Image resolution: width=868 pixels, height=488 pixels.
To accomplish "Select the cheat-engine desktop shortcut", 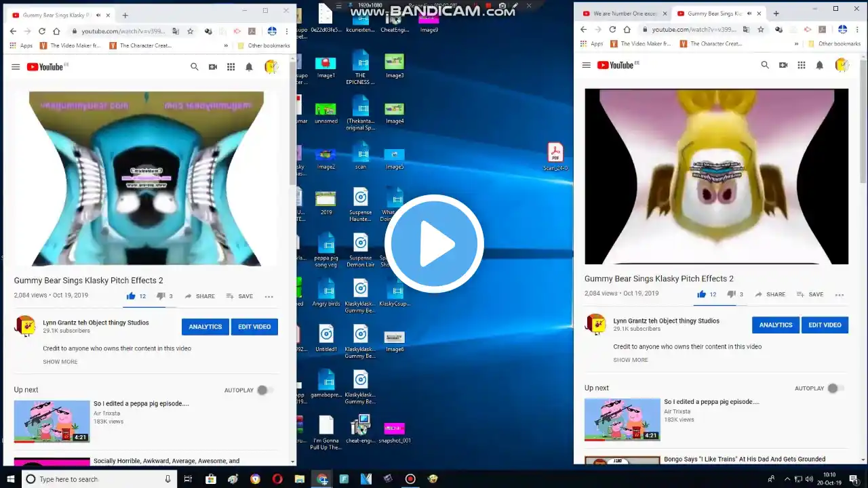I will click(360, 428).
